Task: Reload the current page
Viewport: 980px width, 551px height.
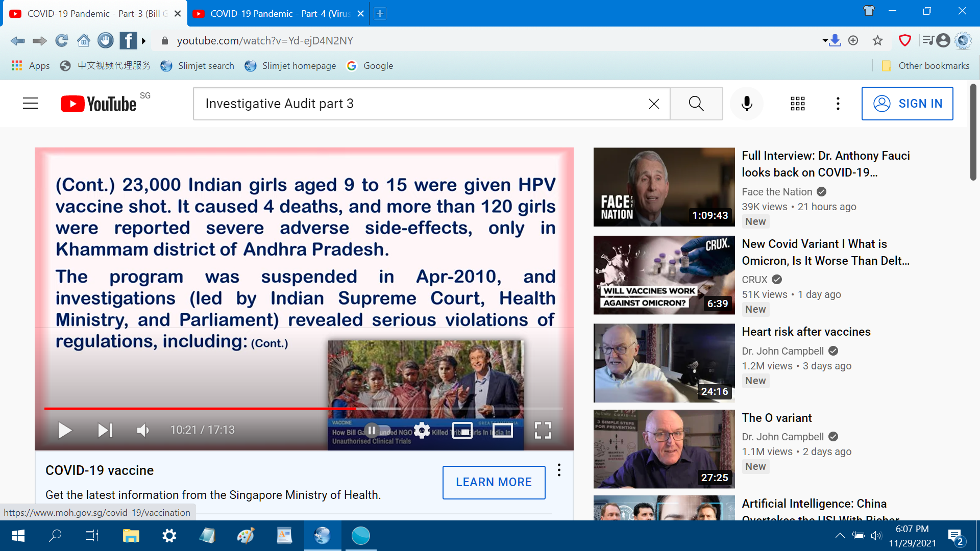Action: [61, 41]
